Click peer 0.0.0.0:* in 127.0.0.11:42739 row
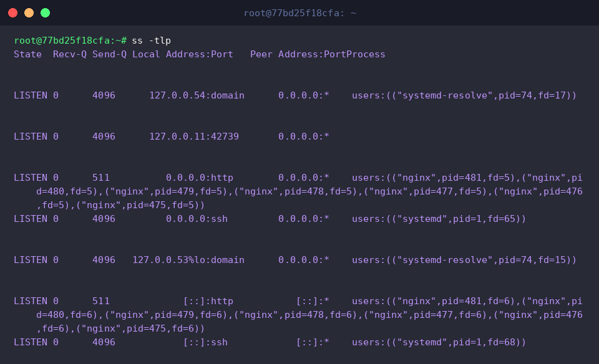The height and width of the screenshot is (364, 599). point(304,136)
